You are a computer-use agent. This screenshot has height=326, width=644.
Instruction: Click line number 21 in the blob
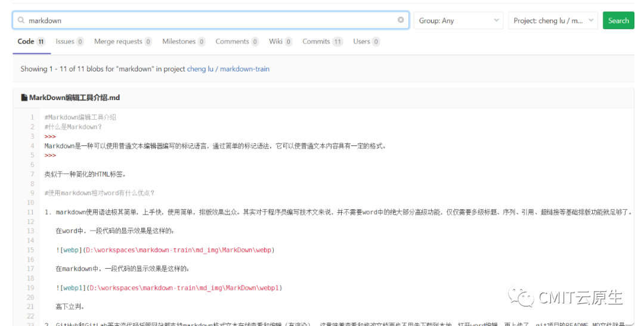pyautogui.click(x=30, y=307)
